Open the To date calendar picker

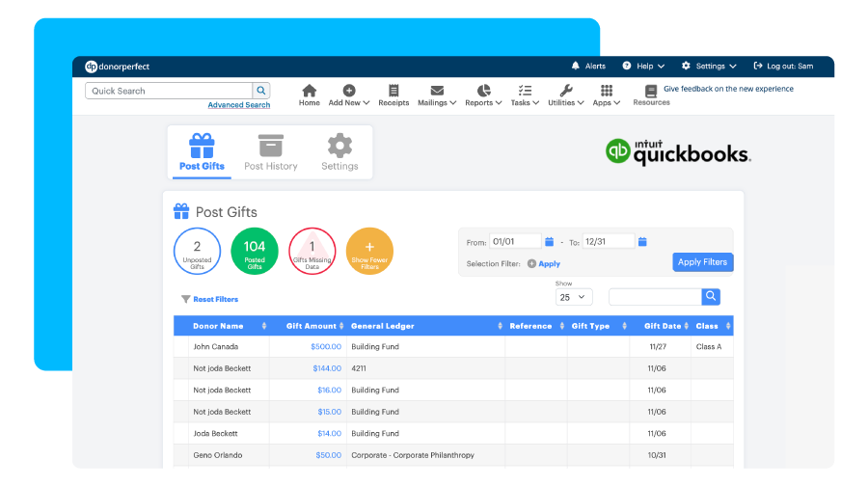pyautogui.click(x=642, y=241)
